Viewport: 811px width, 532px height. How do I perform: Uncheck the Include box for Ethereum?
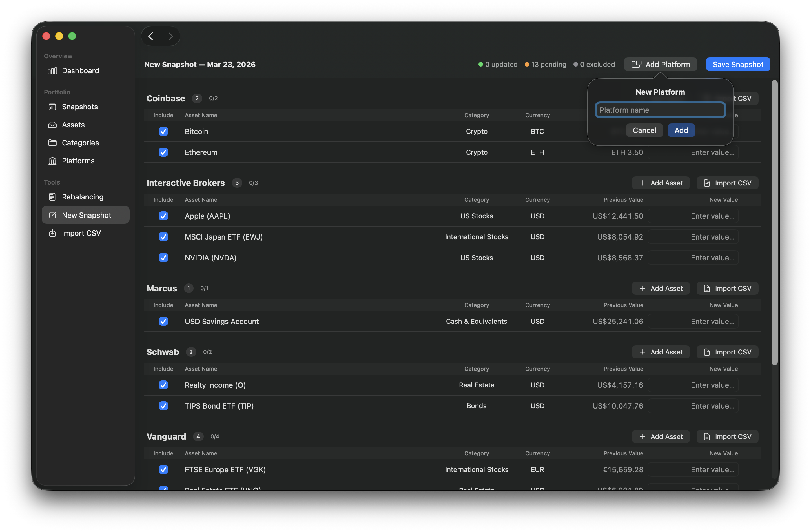tap(163, 152)
